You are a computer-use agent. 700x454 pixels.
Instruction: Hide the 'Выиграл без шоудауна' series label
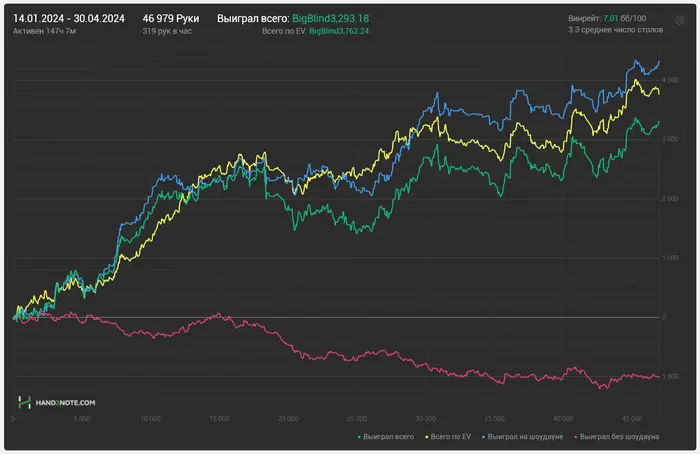tap(620, 436)
